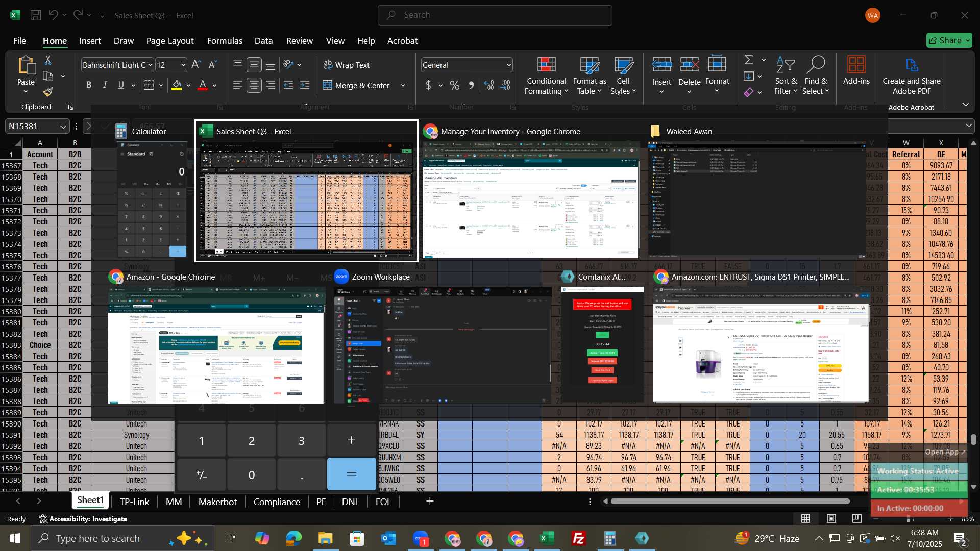Click the Fill down icon

[x=749, y=77]
